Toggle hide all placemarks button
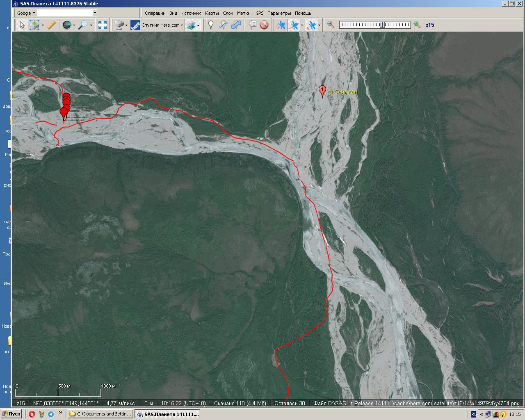Viewport: 525px width, 420px height. (264, 25)
